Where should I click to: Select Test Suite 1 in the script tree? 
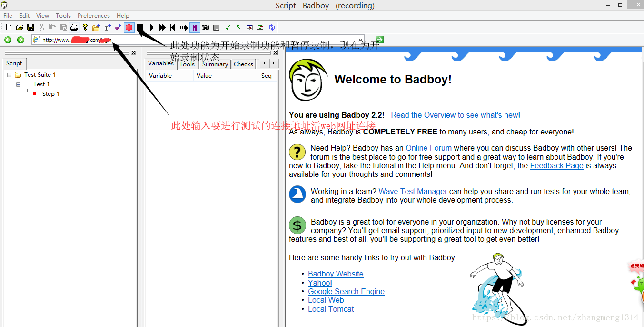coord(40,75)
